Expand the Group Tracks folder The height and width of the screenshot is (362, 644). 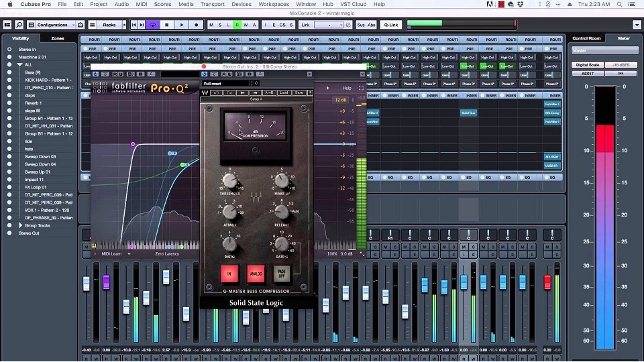pyautogui.click(x=20, y=225)
